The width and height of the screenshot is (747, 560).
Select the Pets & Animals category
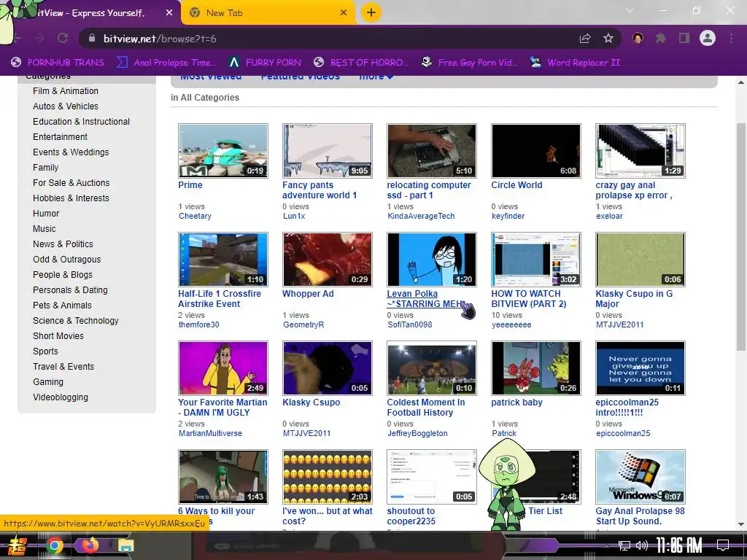tap(63, 306)
